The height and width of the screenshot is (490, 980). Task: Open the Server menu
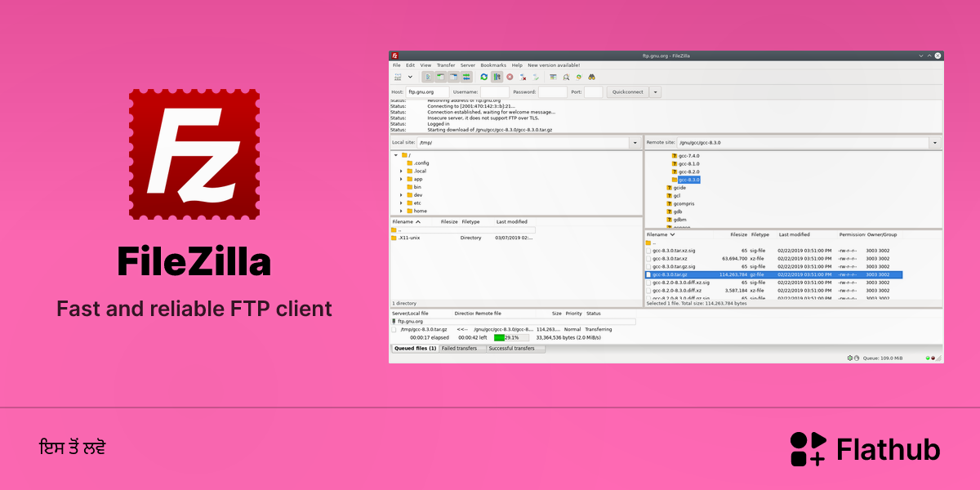468,65
